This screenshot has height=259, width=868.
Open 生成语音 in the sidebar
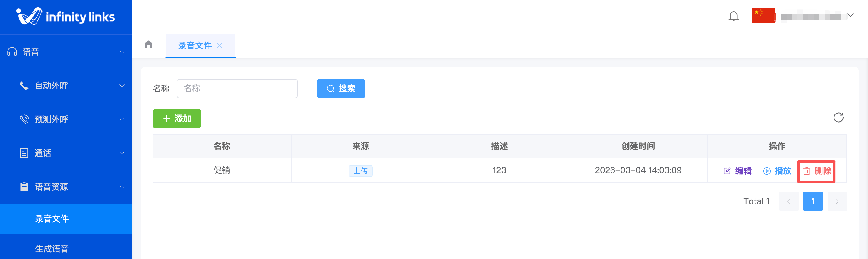pos(52,248)
